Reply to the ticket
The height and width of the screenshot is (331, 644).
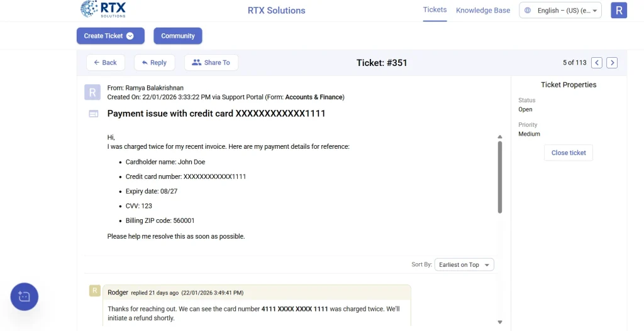click(154, 63)
